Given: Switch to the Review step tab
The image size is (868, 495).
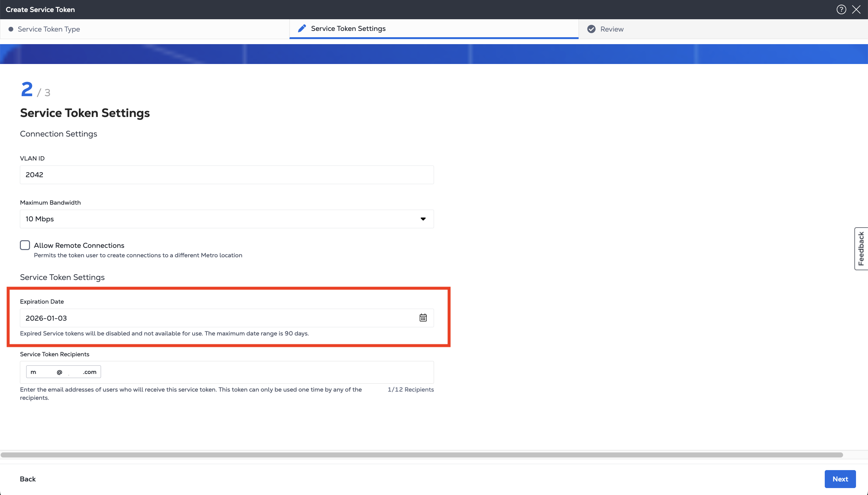Looking at the screenshot, I should pyautogui.click(x=611, y=29).
